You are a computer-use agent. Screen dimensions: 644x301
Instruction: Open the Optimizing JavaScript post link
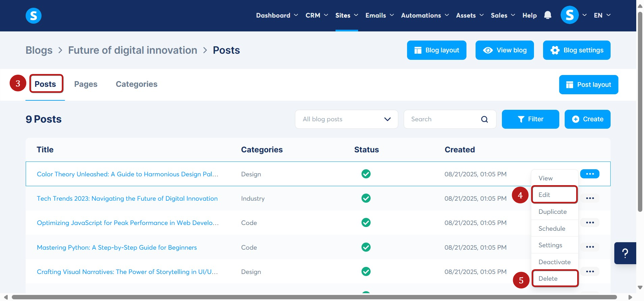(128, 223)
